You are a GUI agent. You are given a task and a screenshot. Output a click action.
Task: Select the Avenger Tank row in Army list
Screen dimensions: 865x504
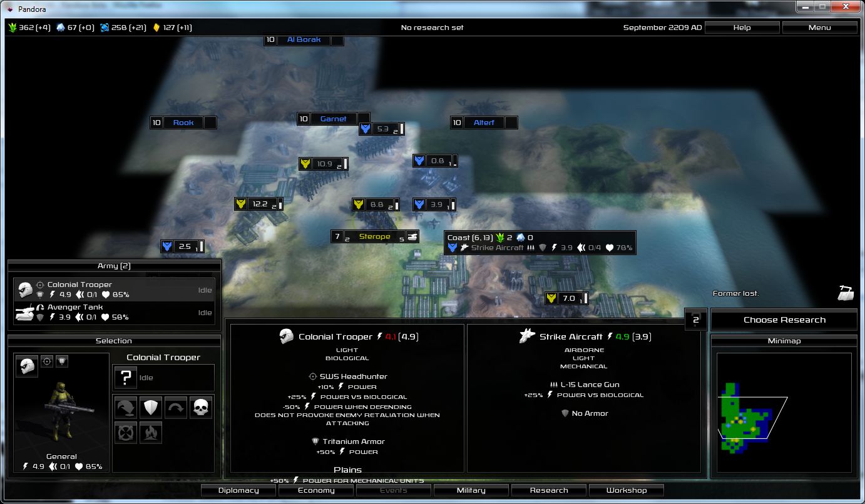pos(114,313)
